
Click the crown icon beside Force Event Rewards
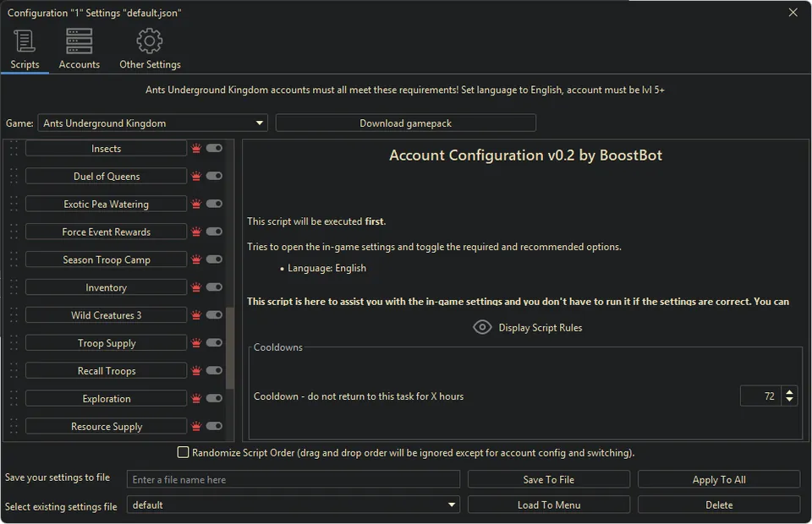196,232
